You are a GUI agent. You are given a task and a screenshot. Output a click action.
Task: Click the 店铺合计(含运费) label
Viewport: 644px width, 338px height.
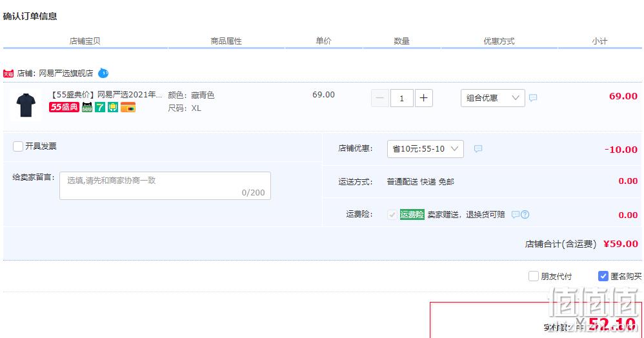click(x=561, y=244)
